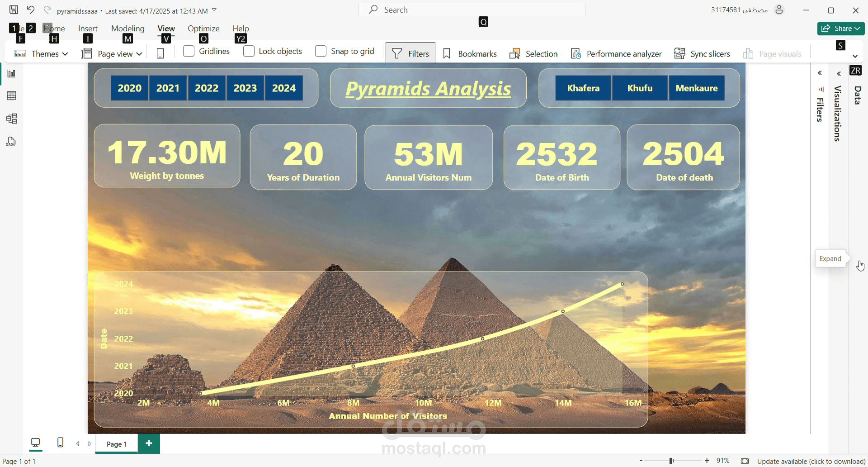The width and height of the screenshot is (868, 467).
Task: Open the DAX query view icon
Action: click(12, 142)
